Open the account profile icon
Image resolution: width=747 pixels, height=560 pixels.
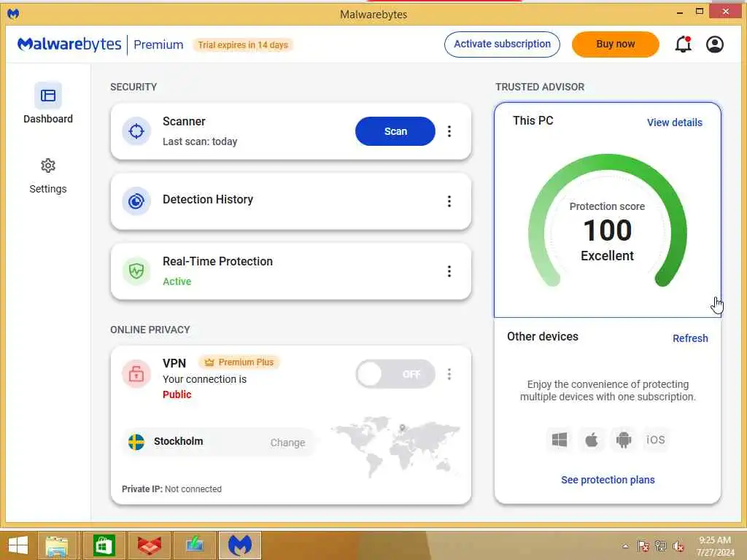pos(715,44)
